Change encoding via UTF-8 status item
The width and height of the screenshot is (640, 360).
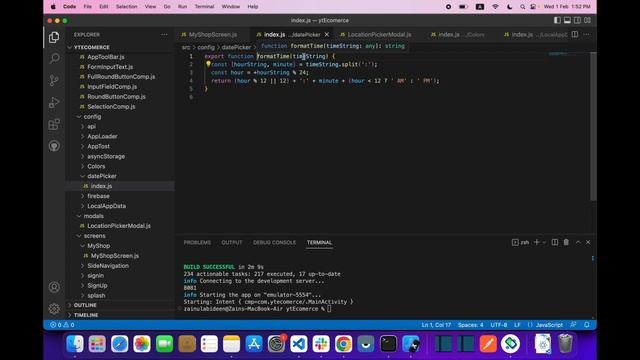(x=498, y=325)
